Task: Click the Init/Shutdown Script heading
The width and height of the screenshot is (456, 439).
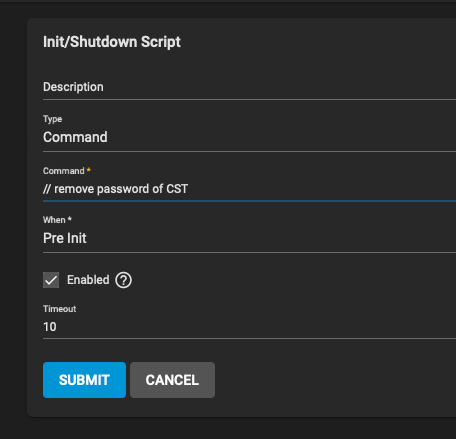Action: [112, 42]
